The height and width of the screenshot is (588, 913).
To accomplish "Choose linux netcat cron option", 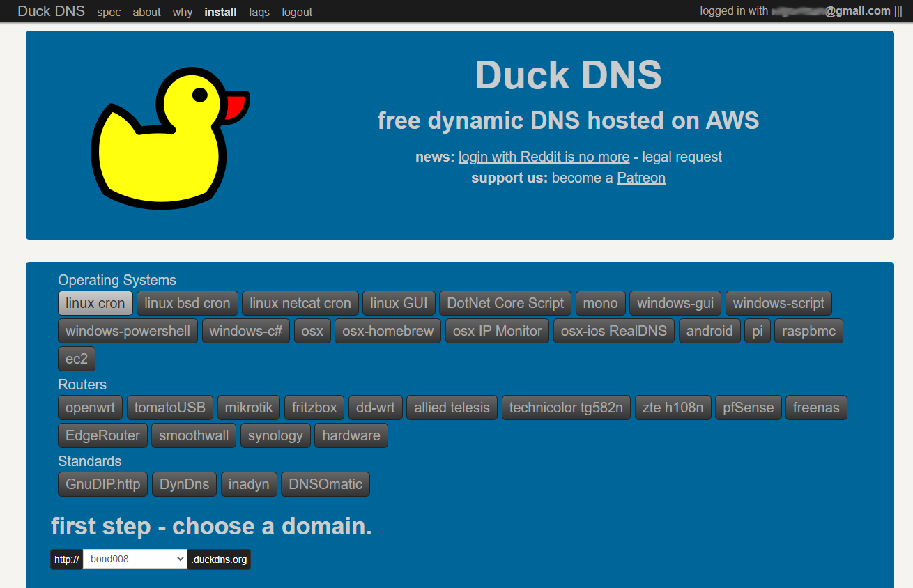I will coord(300,303).
